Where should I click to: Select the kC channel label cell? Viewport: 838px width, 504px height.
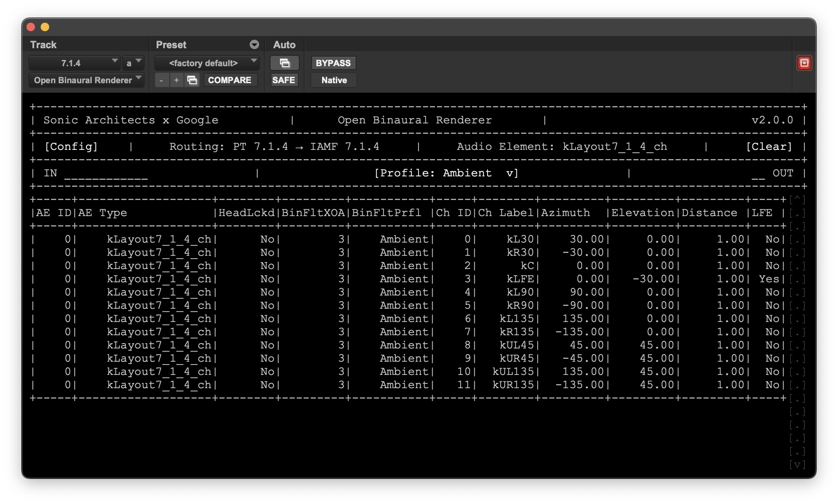coord(527,266)
